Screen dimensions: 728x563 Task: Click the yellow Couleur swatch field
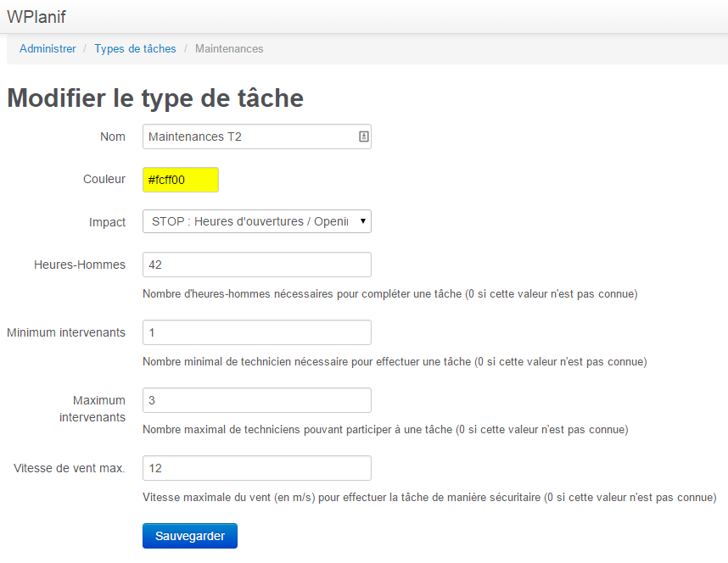(181, 179)
